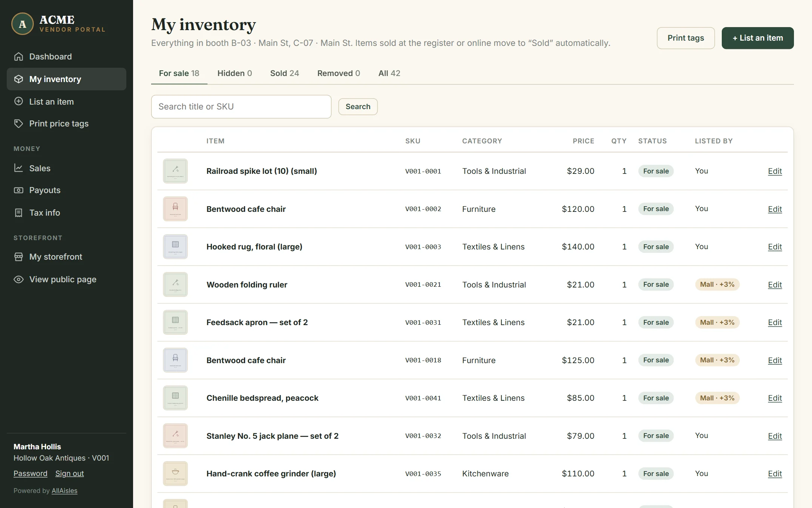
Task: Click the Search button
Action: [x=358, y=106]
